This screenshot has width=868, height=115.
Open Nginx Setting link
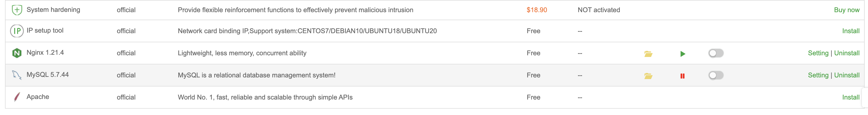(818, 53)
